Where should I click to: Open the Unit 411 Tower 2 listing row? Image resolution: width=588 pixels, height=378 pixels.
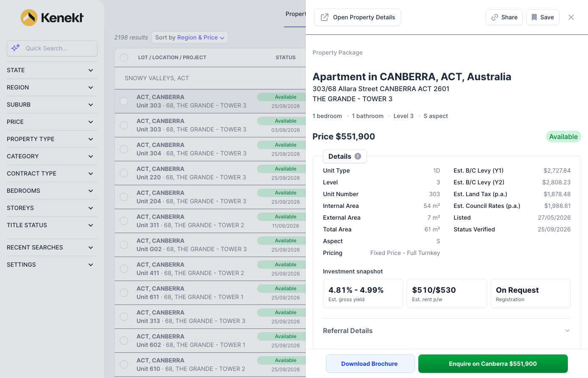pyautogui.click(x=210, y=269)
